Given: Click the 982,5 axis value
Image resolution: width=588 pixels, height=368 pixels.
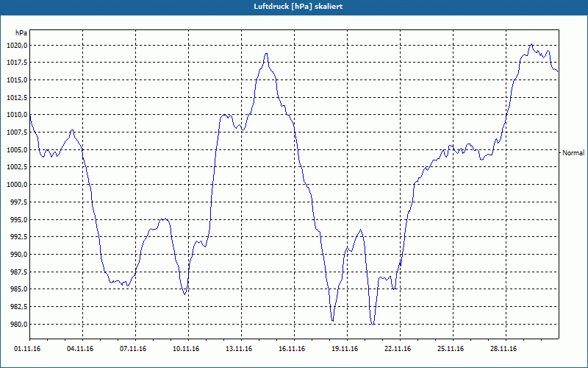Looking at the screenshot, I should [x=18, y=307].
